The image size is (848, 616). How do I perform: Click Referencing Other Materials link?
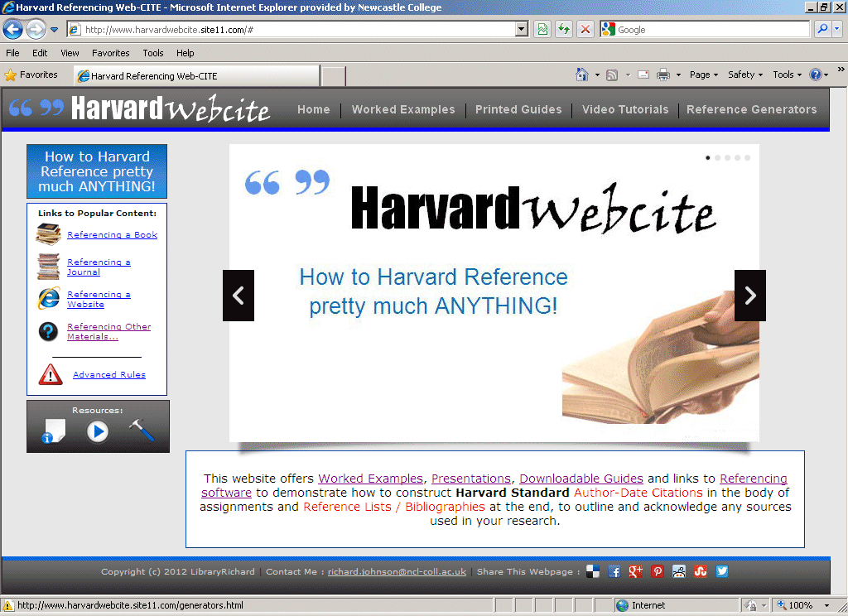click(x=108, y=331)
